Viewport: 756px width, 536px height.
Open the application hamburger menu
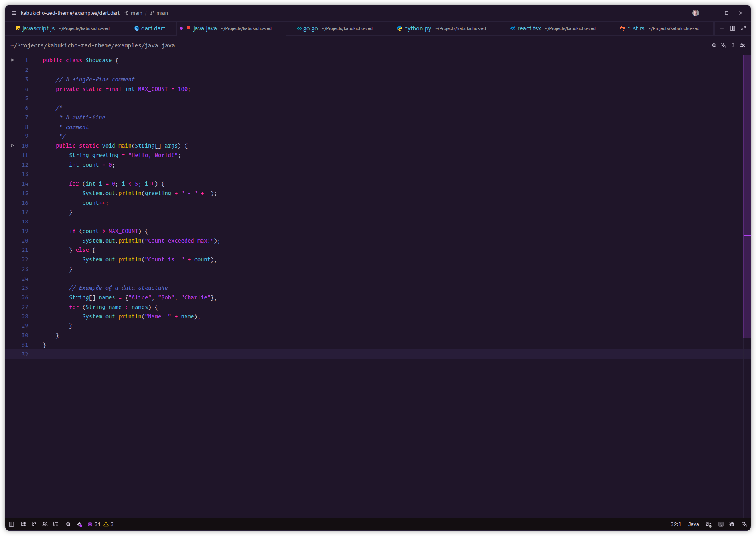pos(14,13)
